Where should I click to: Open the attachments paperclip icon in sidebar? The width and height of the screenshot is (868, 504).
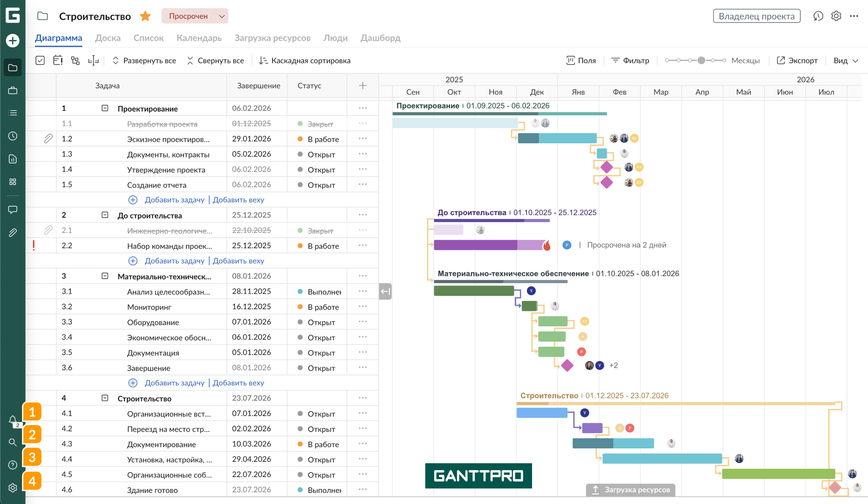13,233
